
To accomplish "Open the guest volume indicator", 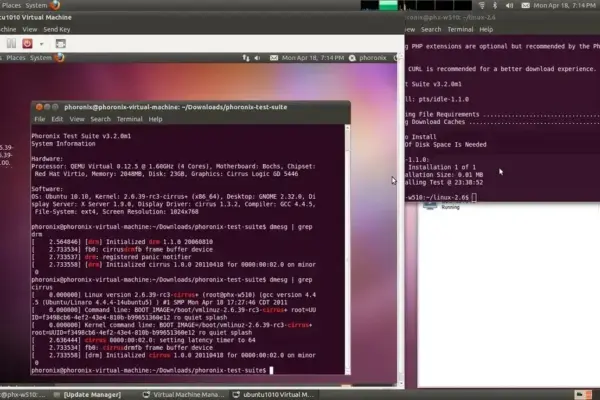I will pos(258,58).
